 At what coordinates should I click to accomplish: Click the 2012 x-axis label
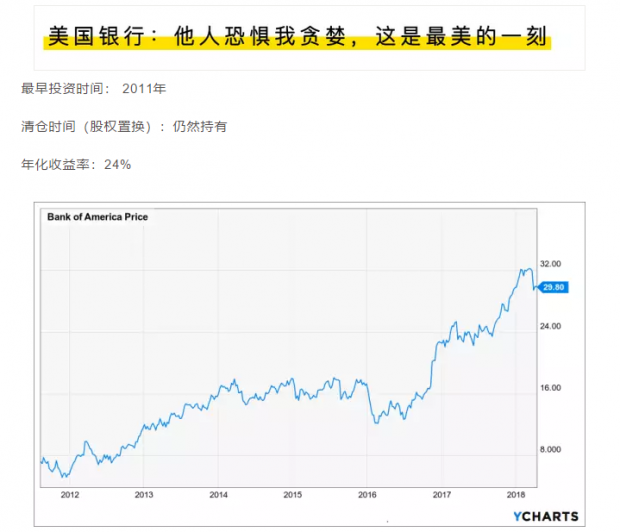coord(70,494)
